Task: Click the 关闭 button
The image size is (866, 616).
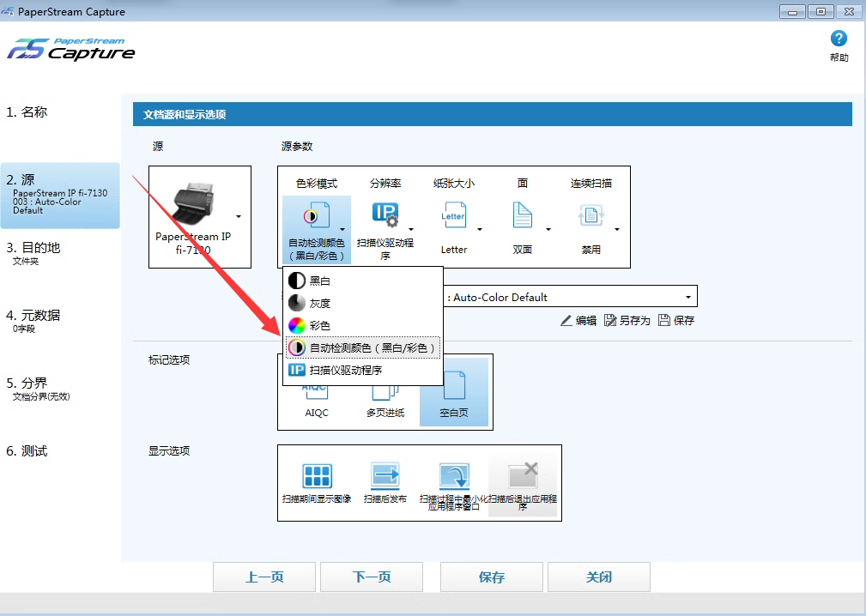Action: 599,577
